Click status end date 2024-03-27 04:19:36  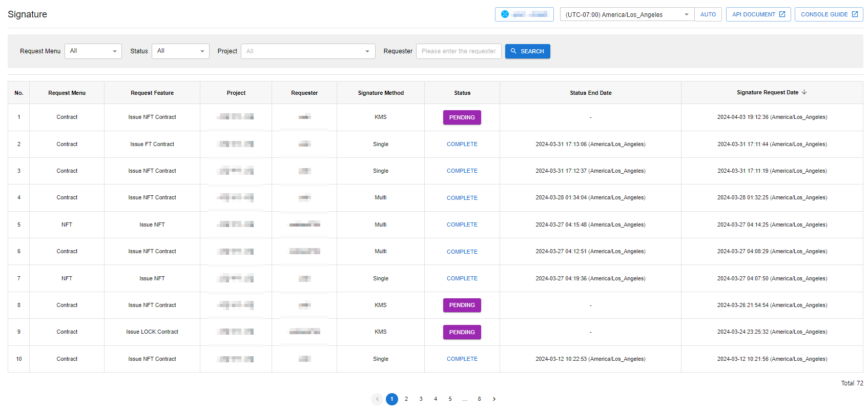pyautogui.click(x=591, y=278)
